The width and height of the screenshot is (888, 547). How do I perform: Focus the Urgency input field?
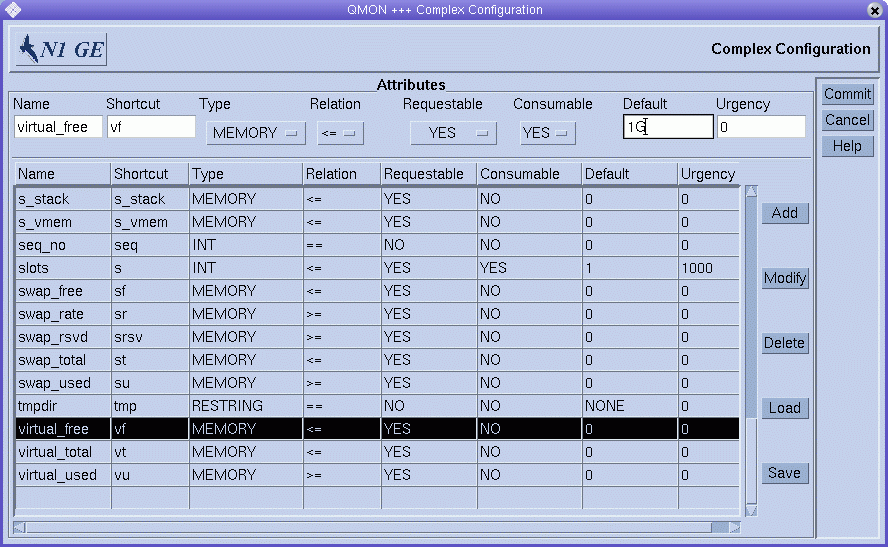[761, 127]
